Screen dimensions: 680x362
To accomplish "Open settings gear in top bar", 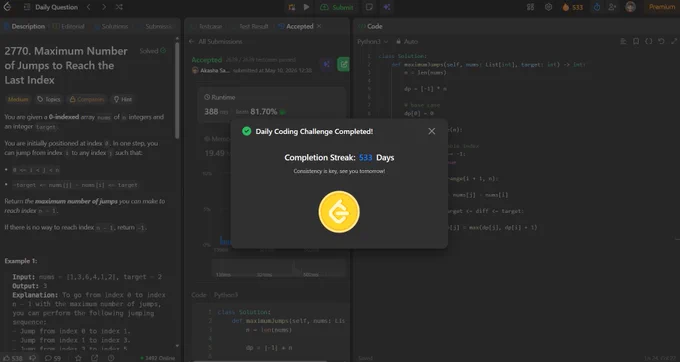I will (548, 7).
